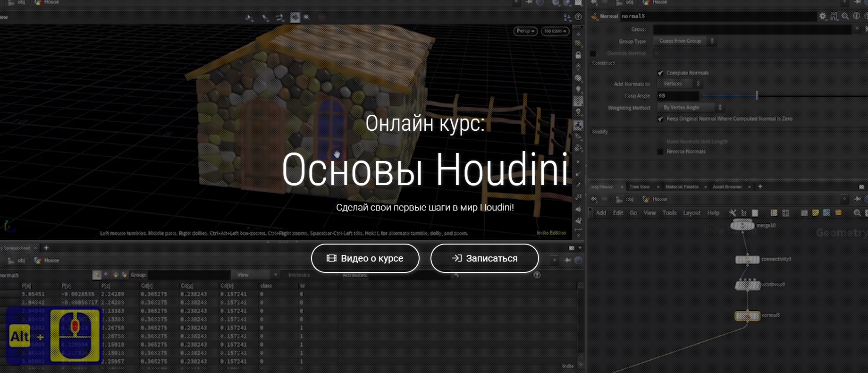The image size is (868, 373).
Task: Open node info icon beside parameter search
Action: click(x=856, y=16)
